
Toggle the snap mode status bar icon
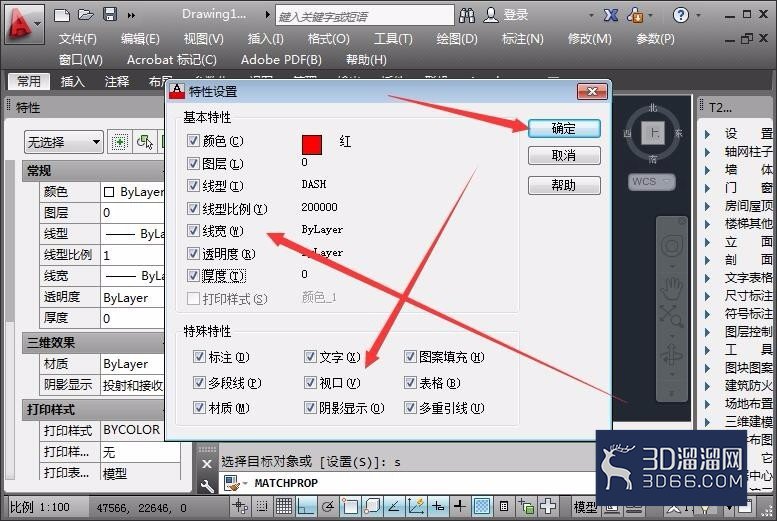[x=262, y=506]
